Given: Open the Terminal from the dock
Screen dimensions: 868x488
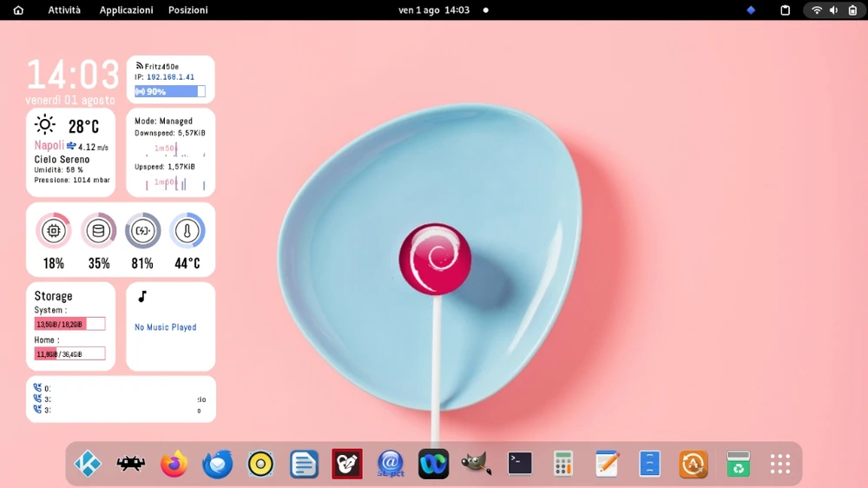Looking at the screenshot, I should click(x=520, y=464).
